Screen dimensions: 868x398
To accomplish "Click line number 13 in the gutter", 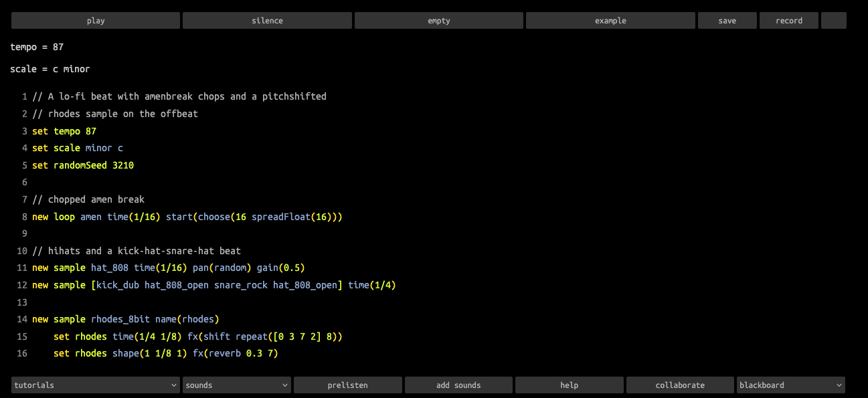I will [x=21, y=302].
